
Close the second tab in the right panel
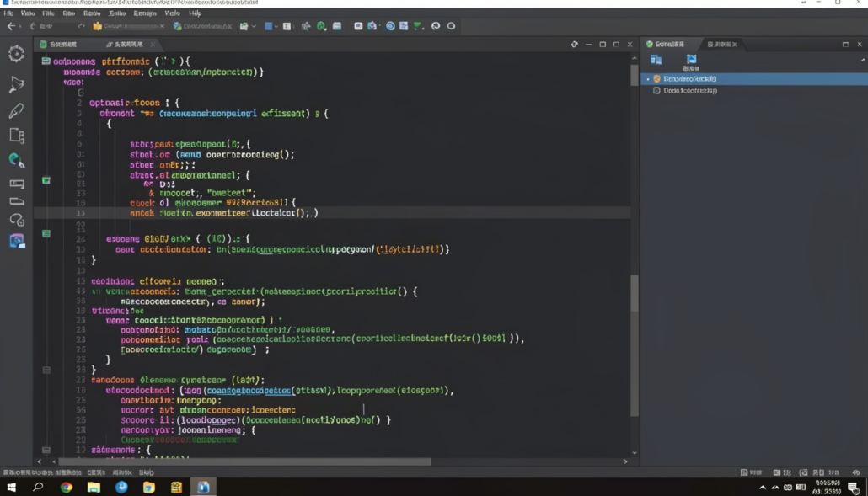coord(734,44)
